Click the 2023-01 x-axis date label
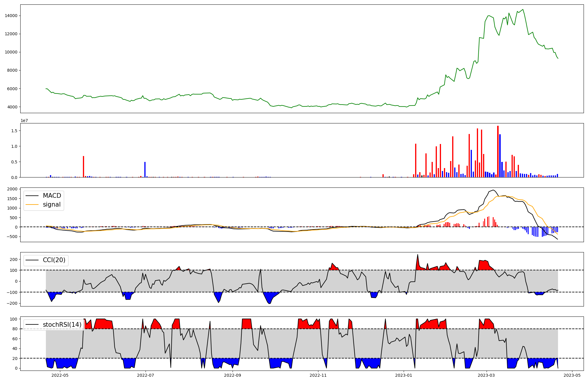The width and height of the screenshot is (588, 382). click(x=404, y=375)
